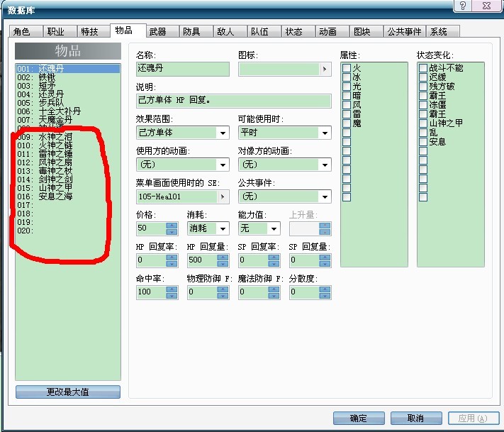This screenshot has height=432, width=504.
Task: Check the 火 attribute checkbox
Action: (347, 68)
